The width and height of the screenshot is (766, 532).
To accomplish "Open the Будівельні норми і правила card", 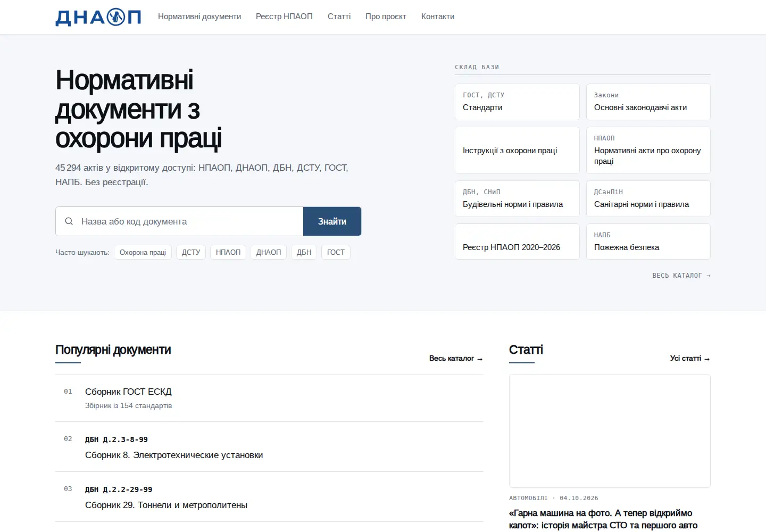I will tap(517, 198).
